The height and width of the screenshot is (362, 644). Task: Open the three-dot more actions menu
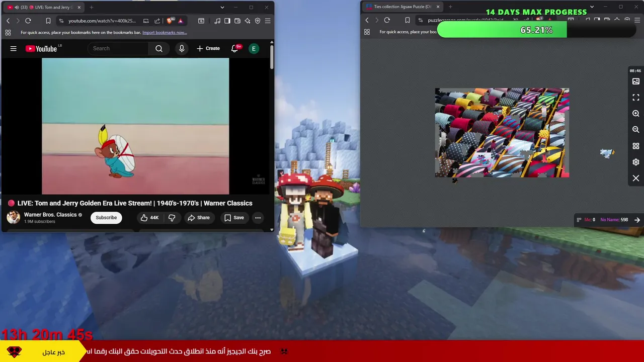(x=258, y=218)
